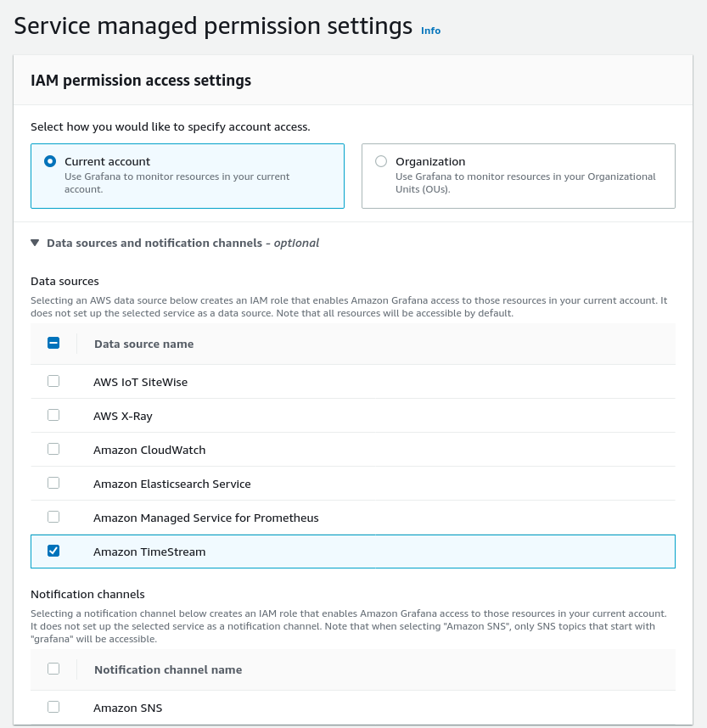The height and width of the screenshot is (728, 707).
Task: Toggle the select-all notification channels checkbox
Action: click(x=53, y=669)
